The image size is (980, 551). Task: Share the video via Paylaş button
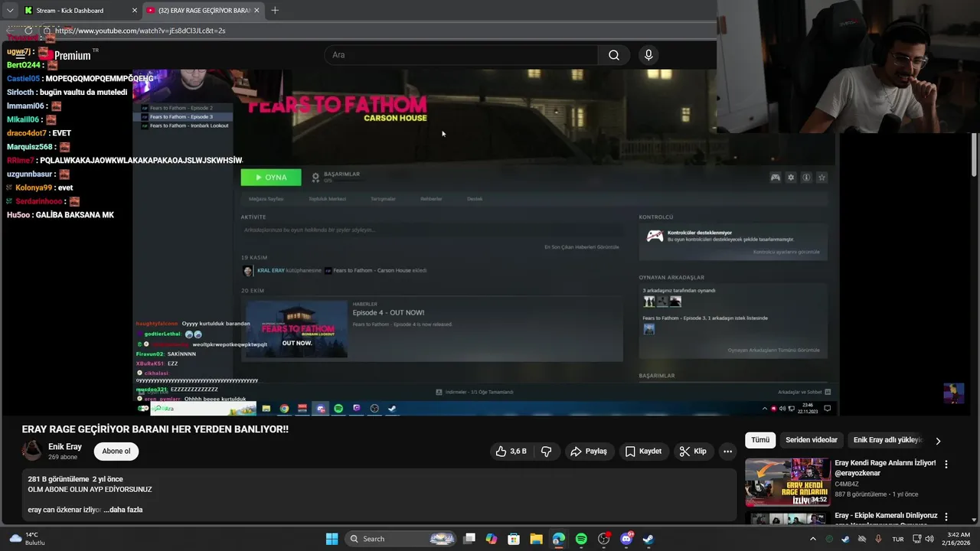[589, 452]
